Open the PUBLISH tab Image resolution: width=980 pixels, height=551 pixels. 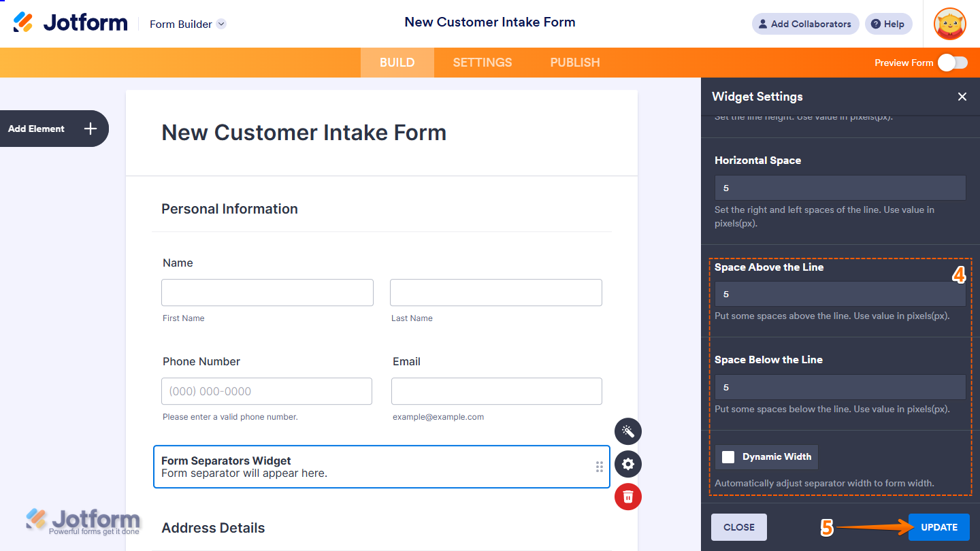click(574, 62)
